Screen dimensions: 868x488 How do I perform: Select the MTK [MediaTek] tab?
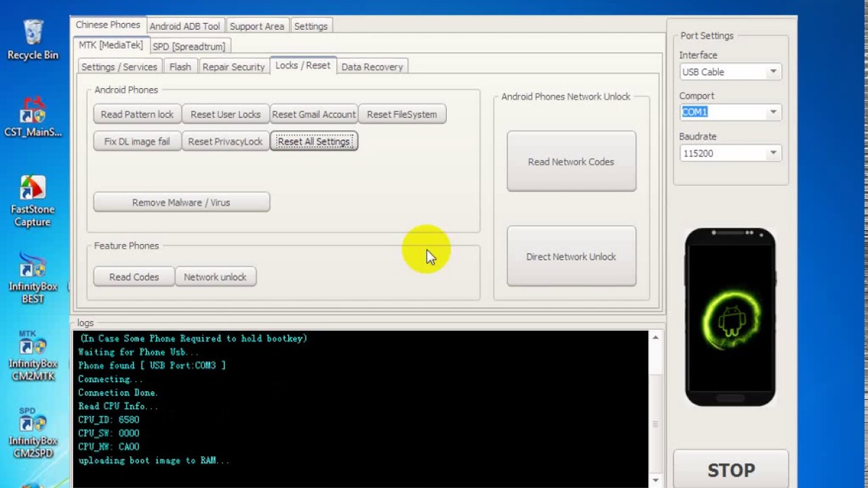(x=111, y=45)
